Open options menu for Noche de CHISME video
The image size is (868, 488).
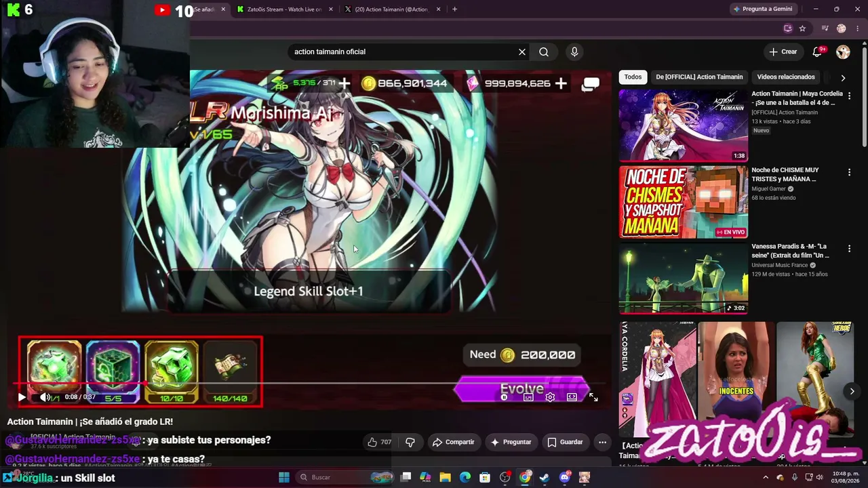pyautogui.click(x=849, y=173)
